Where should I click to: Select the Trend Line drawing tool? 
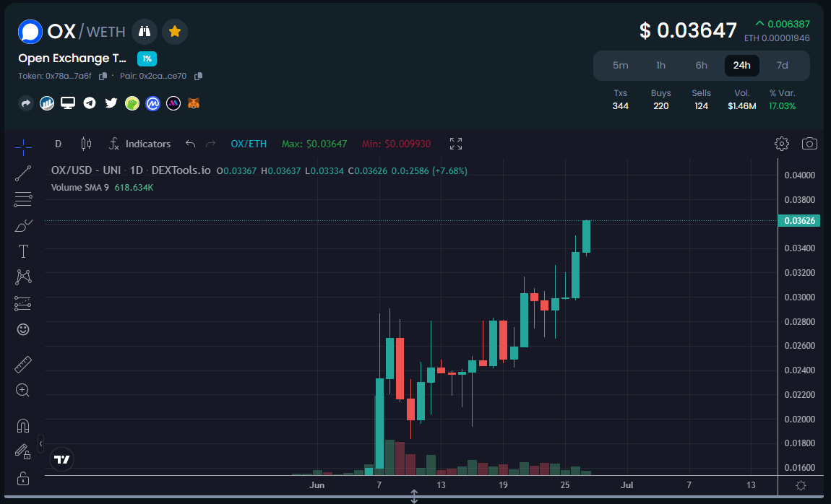pyautogui.click(x=22, y=173)
